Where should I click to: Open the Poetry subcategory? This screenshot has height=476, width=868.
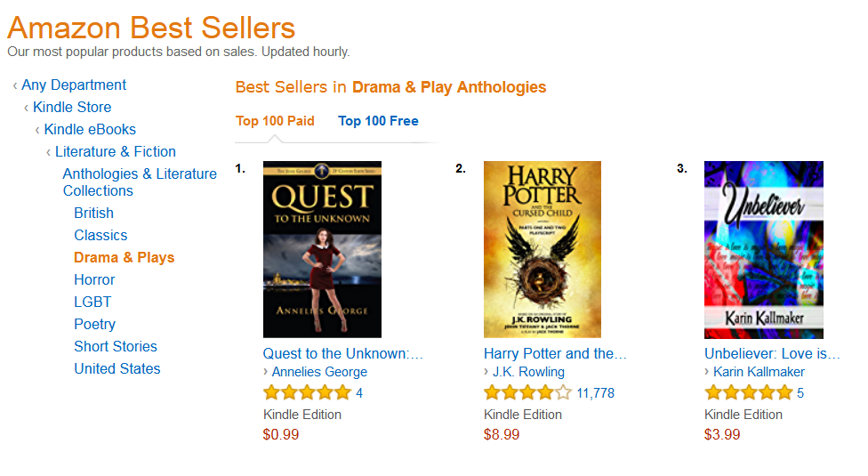95,325
